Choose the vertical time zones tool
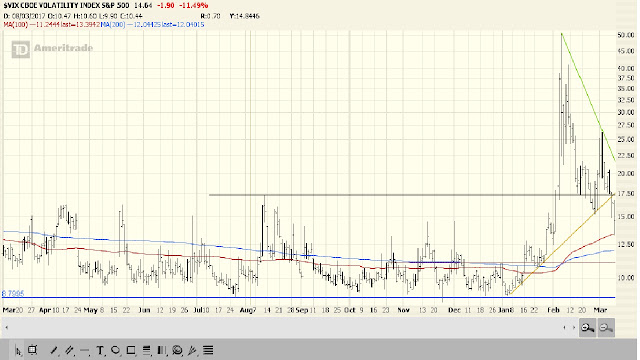 point(162,350)
